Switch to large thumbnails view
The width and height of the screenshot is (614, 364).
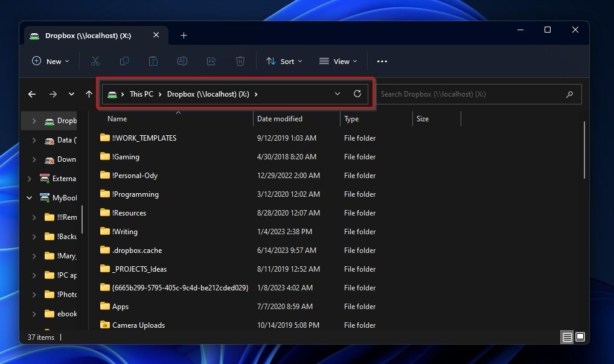pyautogui.click(x=580, y=337)
